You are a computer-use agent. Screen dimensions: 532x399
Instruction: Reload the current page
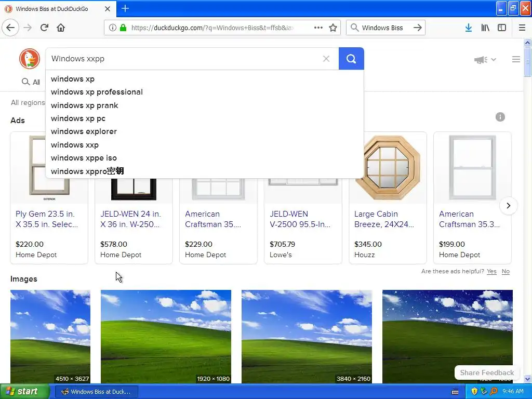click(44, 28)
